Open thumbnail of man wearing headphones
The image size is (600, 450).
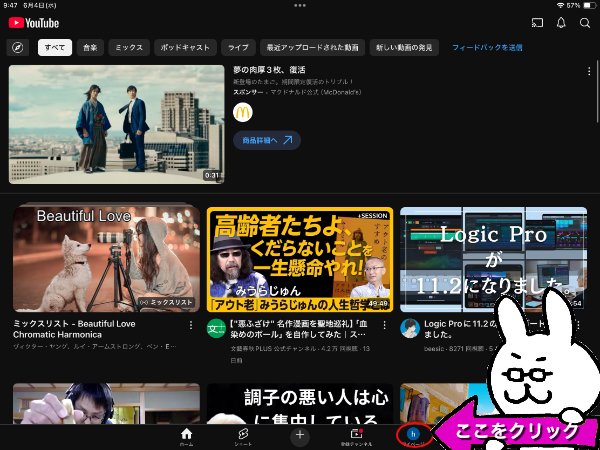(x=106, y=404)
